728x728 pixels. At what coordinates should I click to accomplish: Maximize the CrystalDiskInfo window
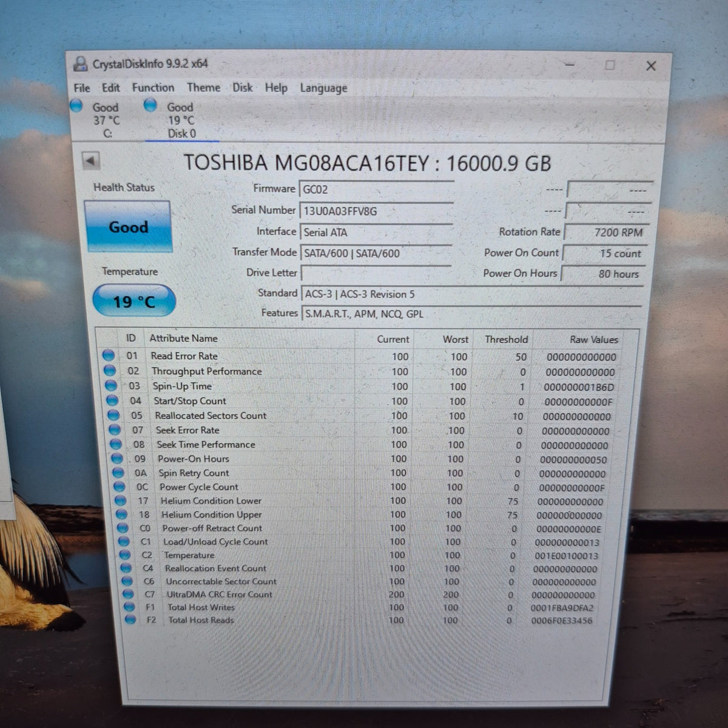[610, 65]
